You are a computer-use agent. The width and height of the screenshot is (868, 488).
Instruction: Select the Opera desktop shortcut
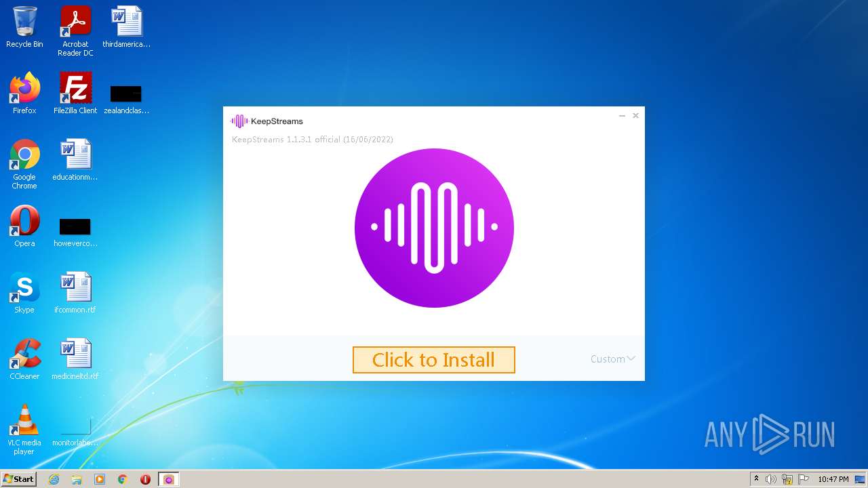pos(24,226)
